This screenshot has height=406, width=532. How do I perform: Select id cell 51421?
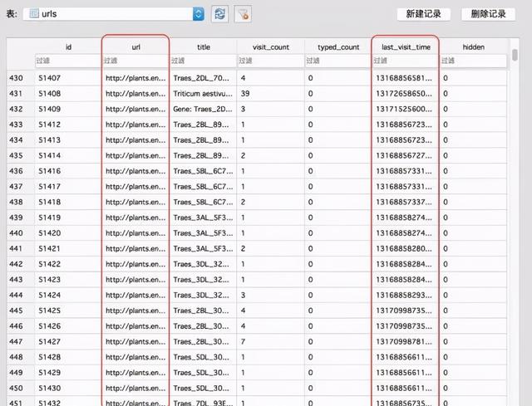(x=68, y=249)
